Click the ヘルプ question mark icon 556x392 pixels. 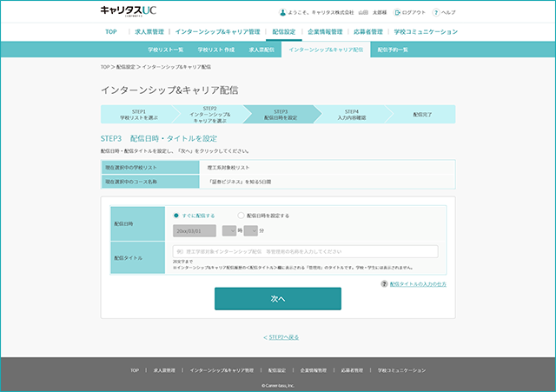tap(436, 12)
